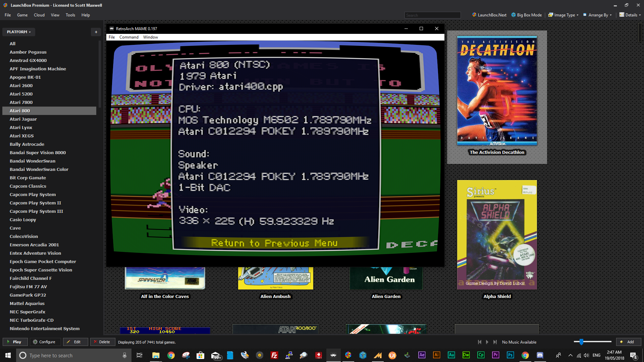Viewport: 644px width, 362px height.
Task: Open LaunchBox View menu
Action: (x=55, y=15)
